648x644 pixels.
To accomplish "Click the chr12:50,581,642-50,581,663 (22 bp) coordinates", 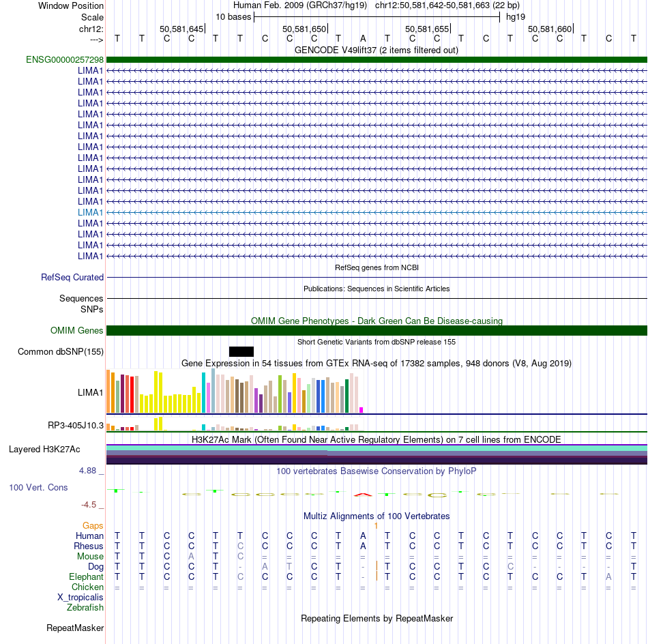I will pos(447,5).
